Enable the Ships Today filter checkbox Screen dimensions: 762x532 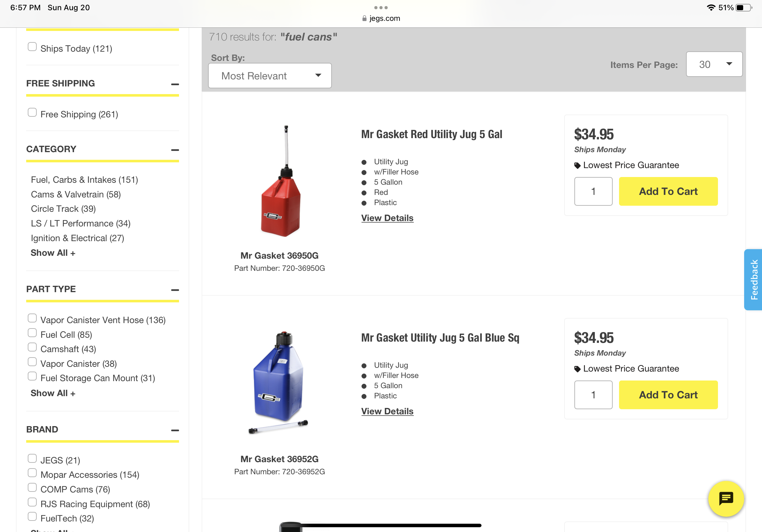(32, 47)
